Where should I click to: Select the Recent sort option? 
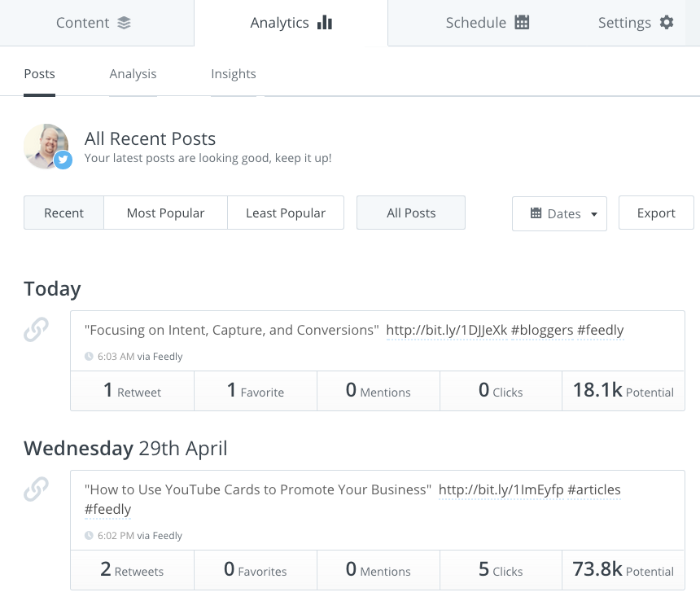(63, 213)
